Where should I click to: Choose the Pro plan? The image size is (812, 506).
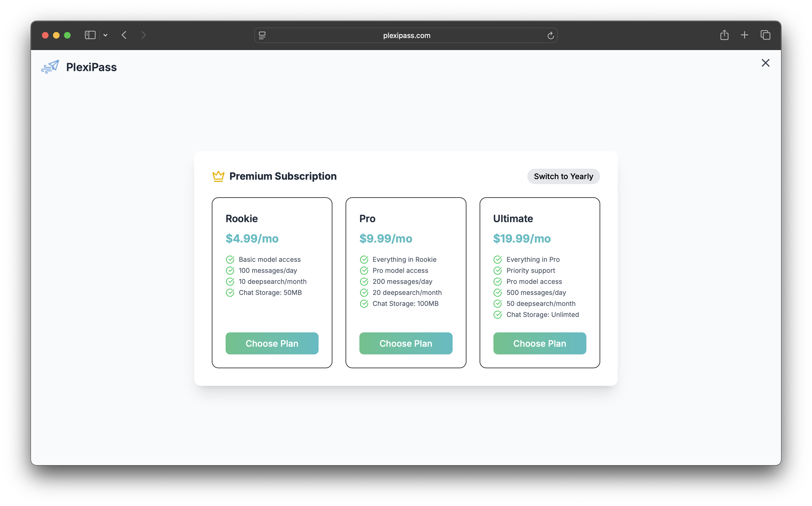click(406, 343)
